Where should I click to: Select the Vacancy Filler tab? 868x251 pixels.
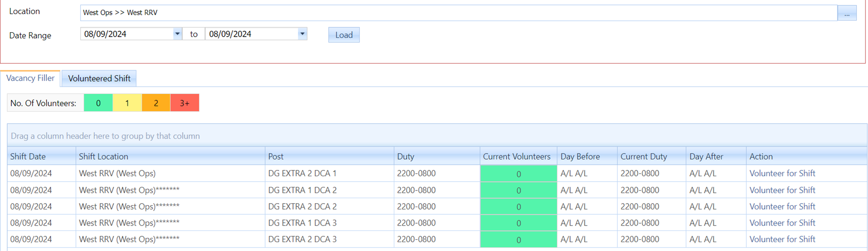click(x=30, y=78)
